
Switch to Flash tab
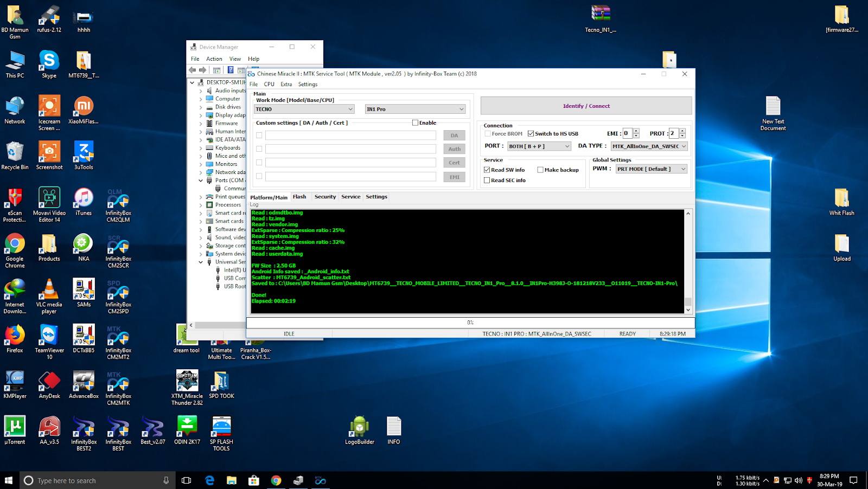tap(299, 197)
